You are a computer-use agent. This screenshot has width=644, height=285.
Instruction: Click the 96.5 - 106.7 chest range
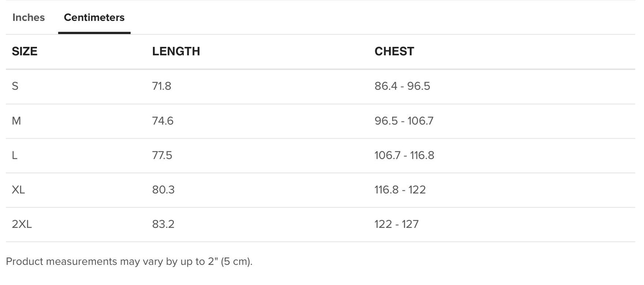coord(404,121)
